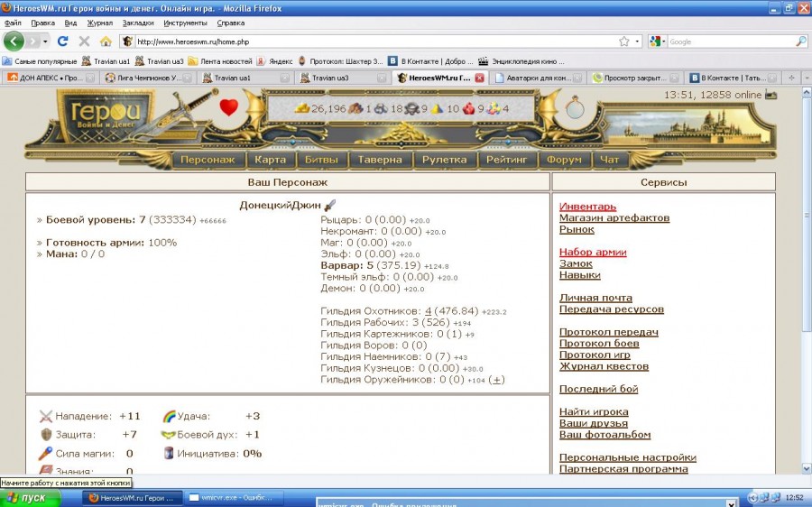812x507 pixels.
Task: Open the Инструменты menu
Action: pos(185,23)
